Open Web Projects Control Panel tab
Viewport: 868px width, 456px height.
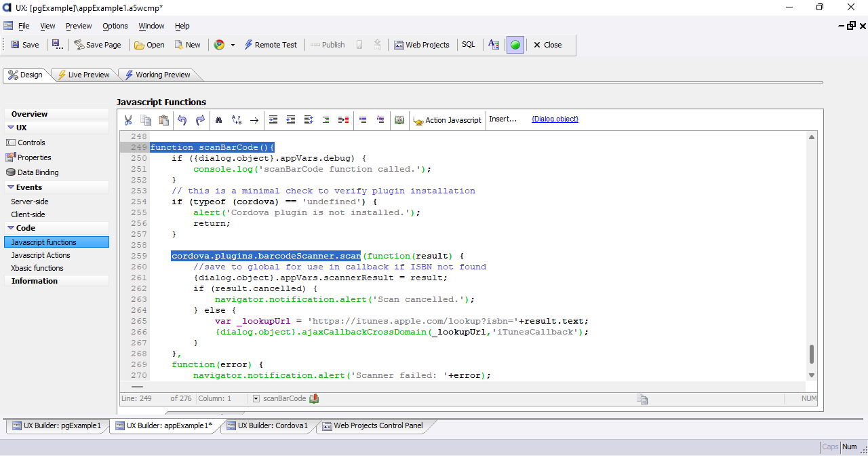[x=373, y=426]
